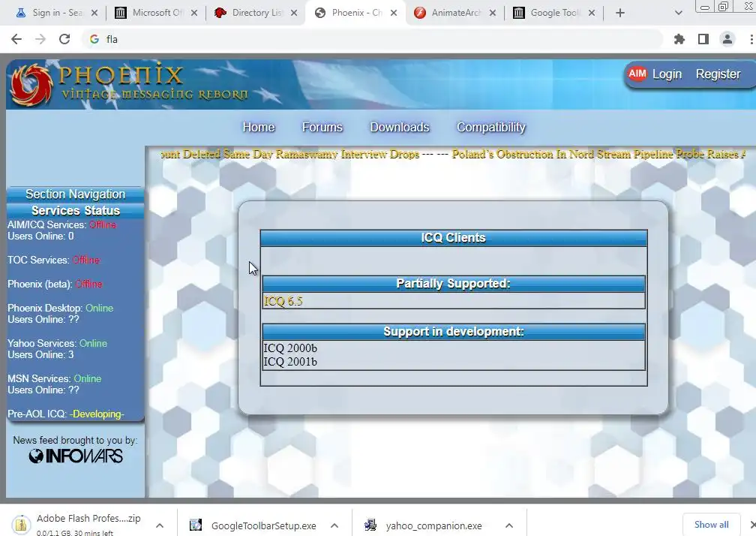Click Support in development header

(453, 332)
